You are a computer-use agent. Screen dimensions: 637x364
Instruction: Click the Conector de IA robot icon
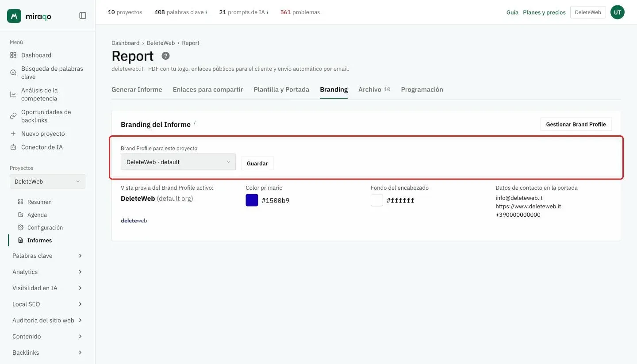[13, 147]
